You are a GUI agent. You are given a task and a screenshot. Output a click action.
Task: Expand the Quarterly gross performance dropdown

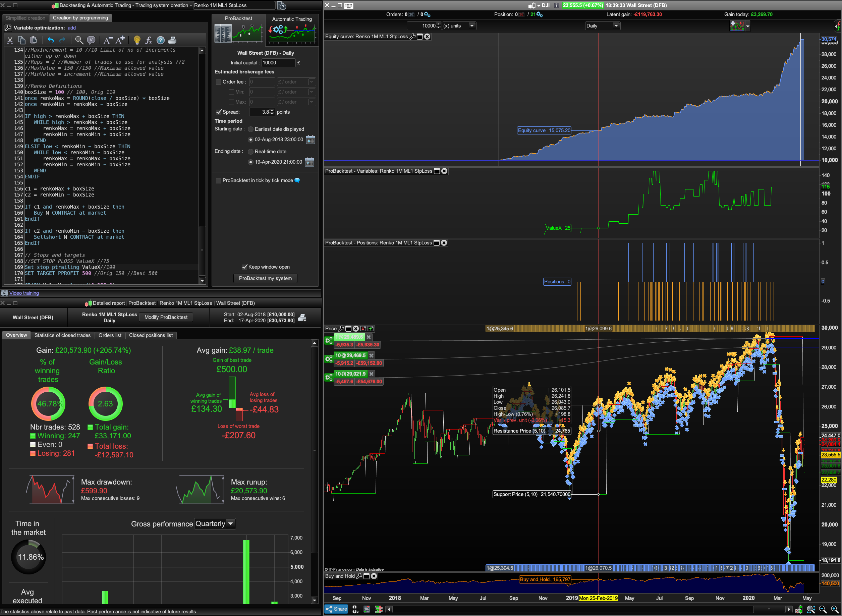coord(230,524)
